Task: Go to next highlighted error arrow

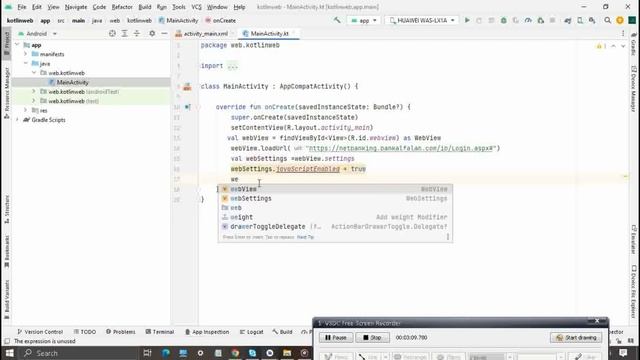Action: pos(623,46)
